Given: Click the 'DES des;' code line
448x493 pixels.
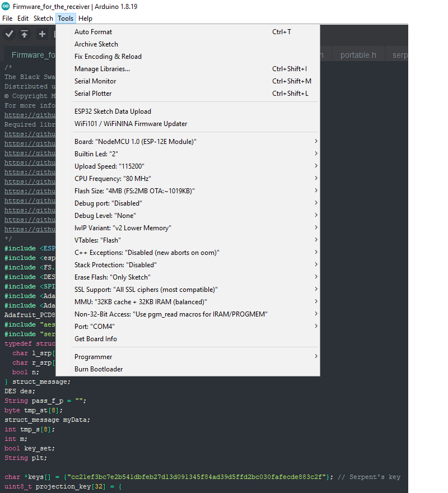Looking at the screenshot, I should [x=20, y=391].
